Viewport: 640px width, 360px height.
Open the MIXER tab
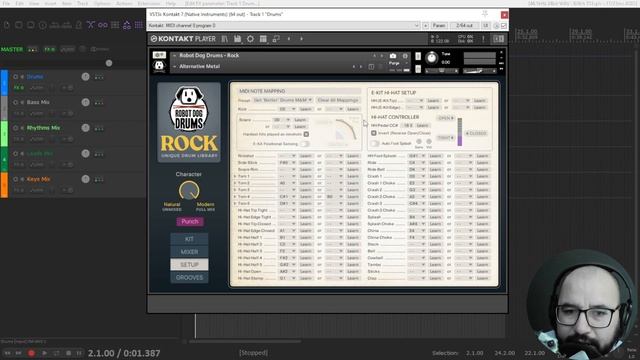click(x=189, y=252)
